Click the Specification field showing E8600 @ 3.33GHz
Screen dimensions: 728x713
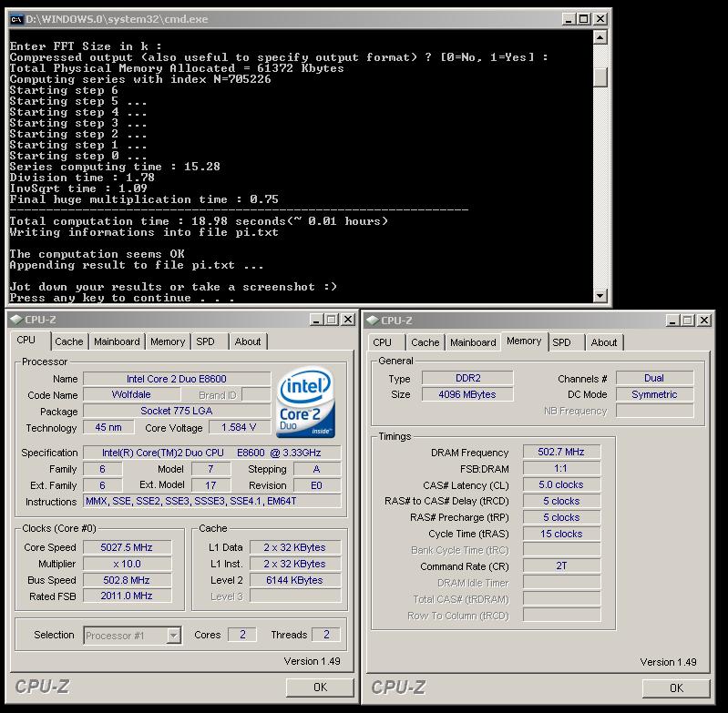click(211, 453)
